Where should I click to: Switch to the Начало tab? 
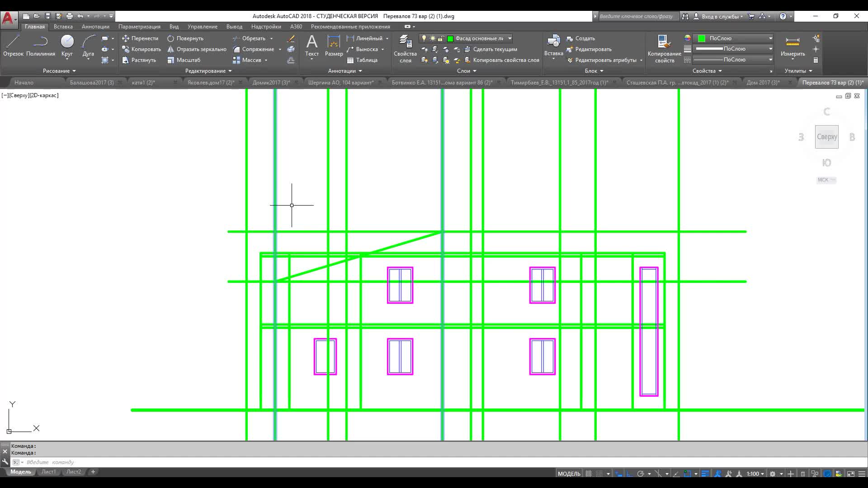pyautogui.click(x=24, y=83)
